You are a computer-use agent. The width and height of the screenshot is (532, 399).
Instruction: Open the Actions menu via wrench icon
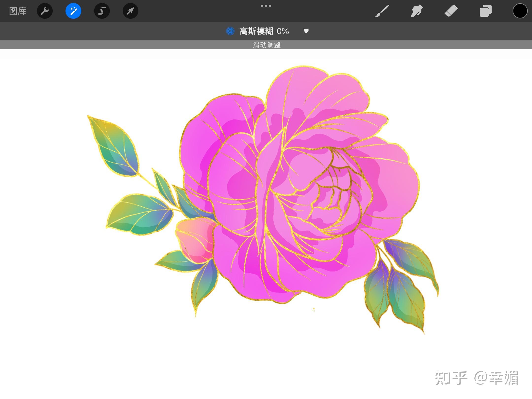point(45,11)
